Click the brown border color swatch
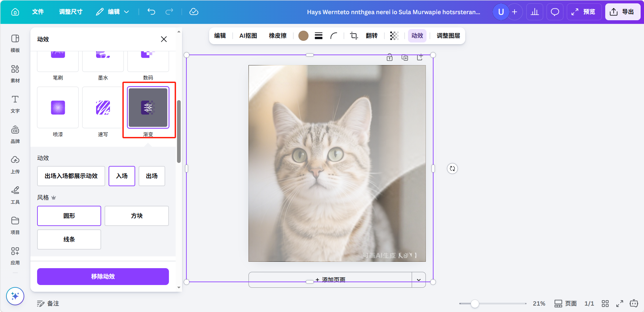The width and height of the screenshot is (644, 312). [x=303, y=36]
